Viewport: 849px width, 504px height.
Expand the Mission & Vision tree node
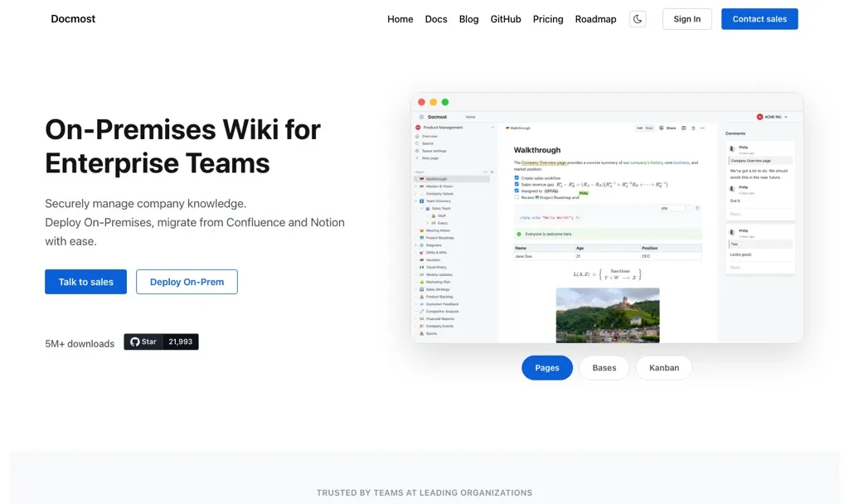click(x=416, y=187)
